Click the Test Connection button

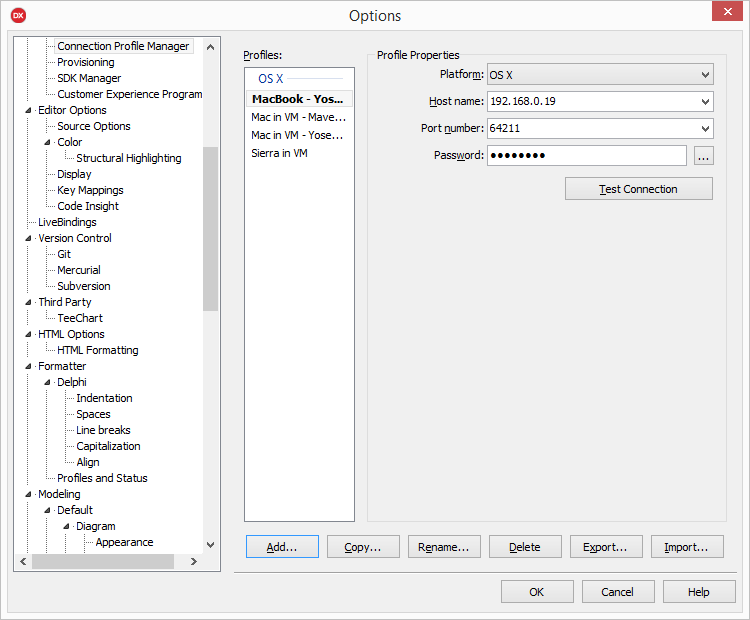tap(639, 189)
